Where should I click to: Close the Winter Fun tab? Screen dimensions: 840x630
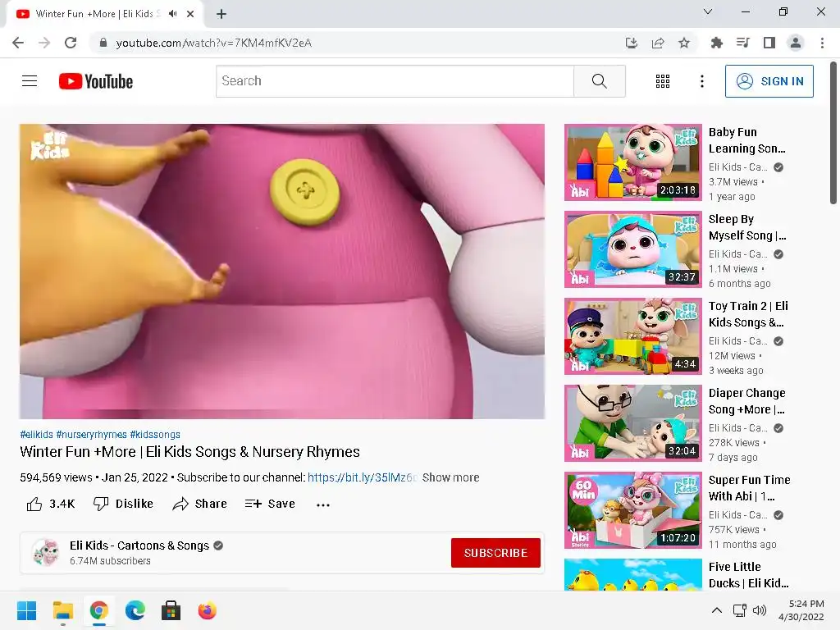point(190,14)
